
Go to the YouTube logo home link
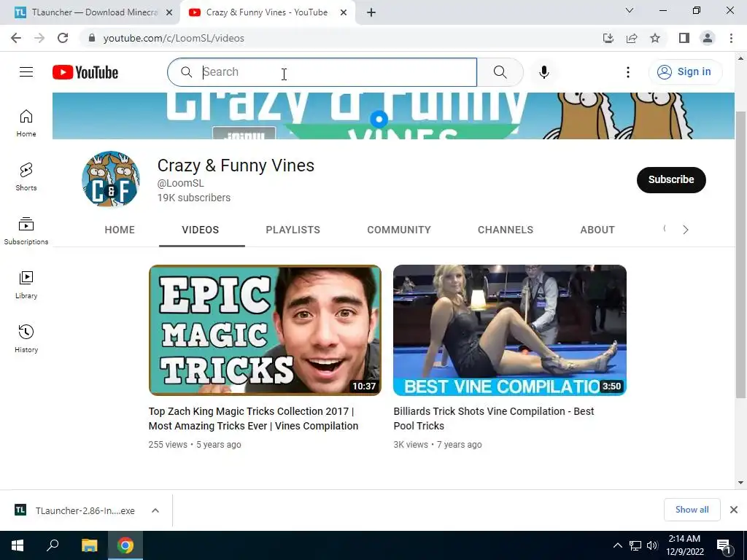tap(85, 72)
